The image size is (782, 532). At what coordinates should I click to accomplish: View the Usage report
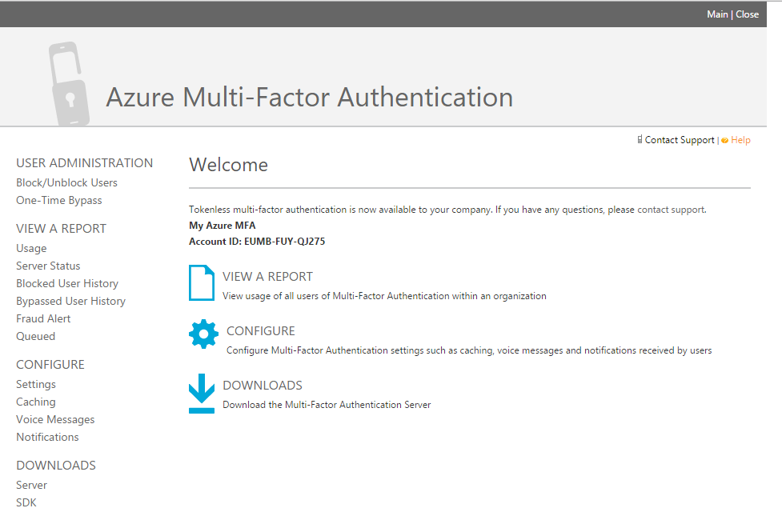click(31, 248)
